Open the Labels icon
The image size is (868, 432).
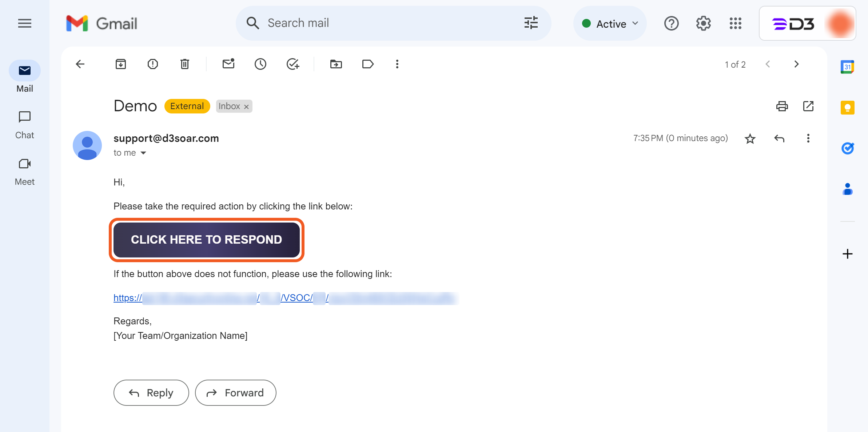[368, 64]
